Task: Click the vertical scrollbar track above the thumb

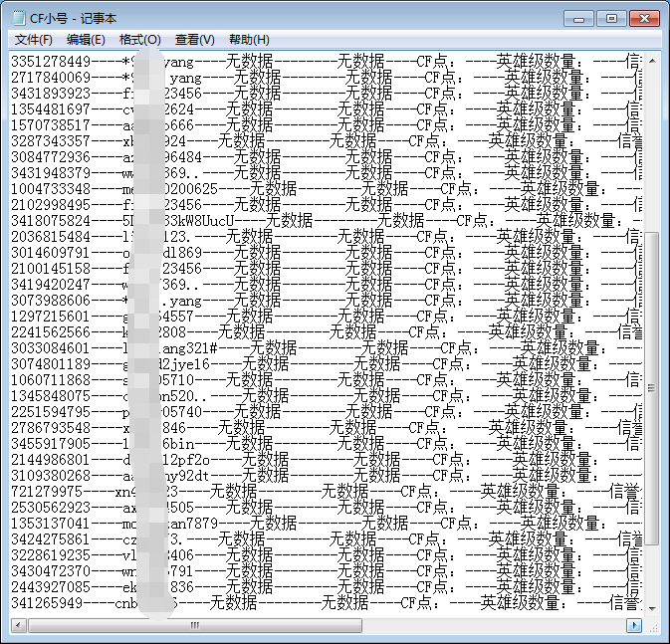Action: point(652,149)
